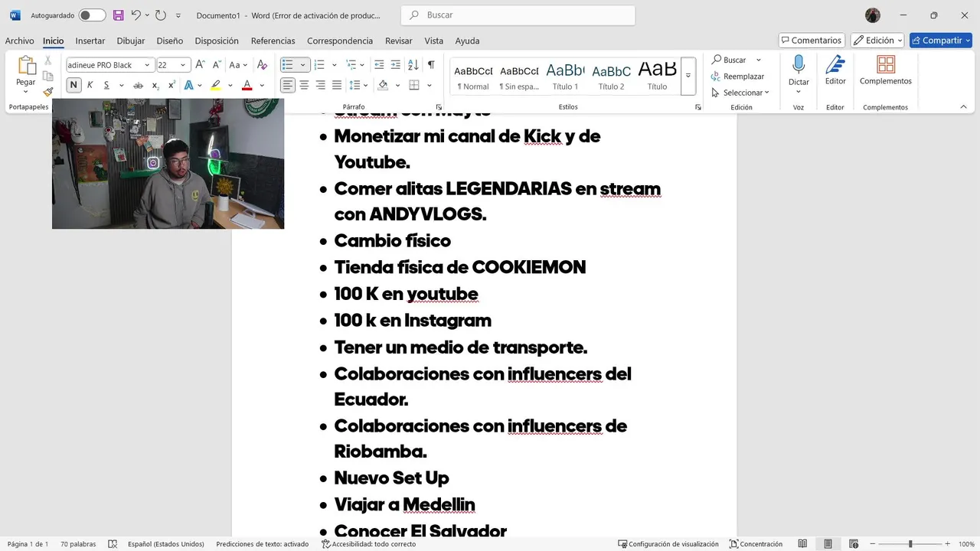Viewport: 980px width, 551px height.
Task: Toggle Italic (K) formatting button
Action: click(90, 85)
